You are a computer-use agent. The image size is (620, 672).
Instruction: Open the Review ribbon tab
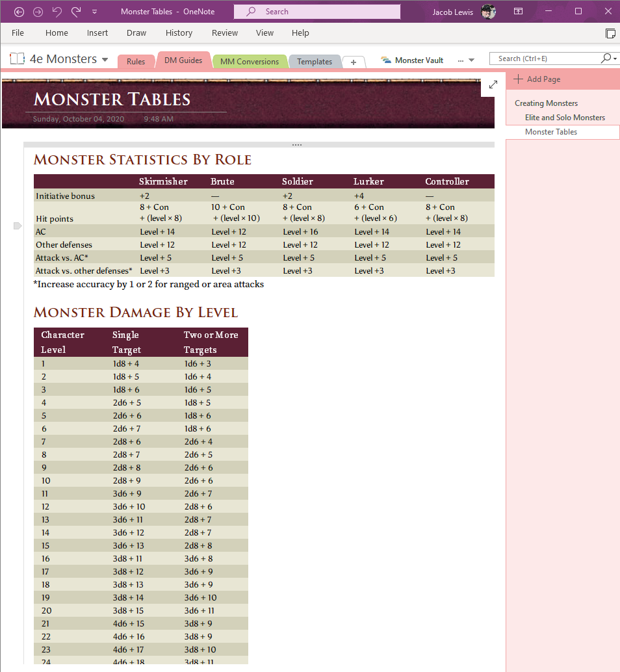point(224,33)
